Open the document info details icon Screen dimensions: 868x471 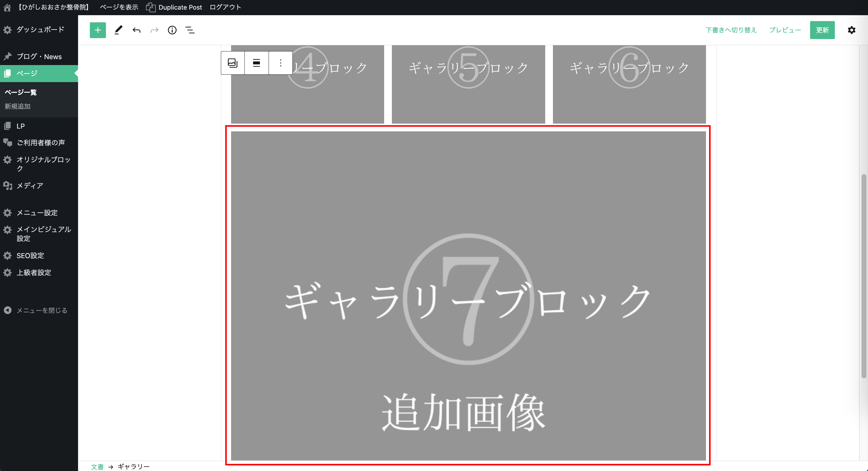tap(172, 30)
